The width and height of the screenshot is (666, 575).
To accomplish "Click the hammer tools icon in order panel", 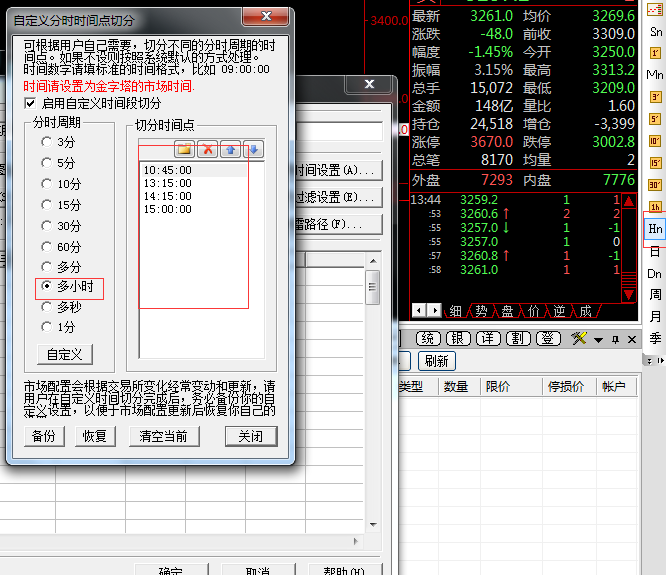I will click(578, 339).
